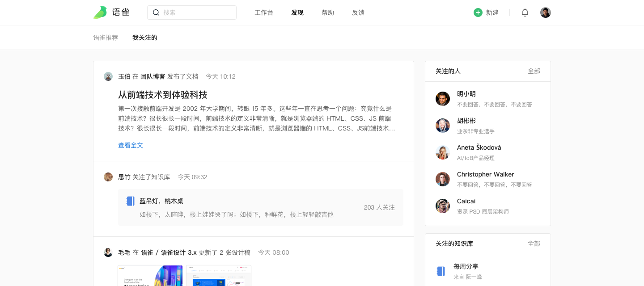The width and height of the screenshot is (644, 286).
Task: Open the left design draft thumbnail
Action: [x=150, y=275]
